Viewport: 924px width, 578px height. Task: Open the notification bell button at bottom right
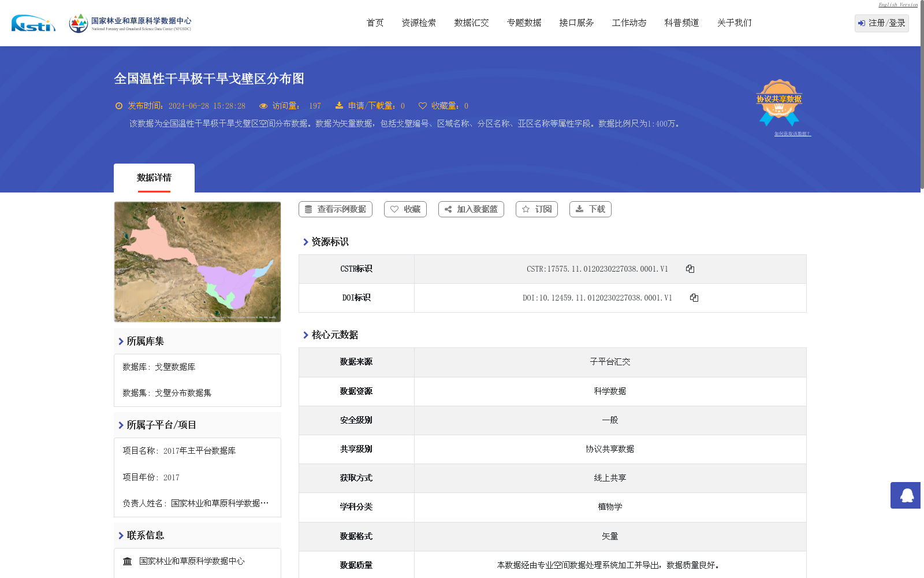coord(906,495)
